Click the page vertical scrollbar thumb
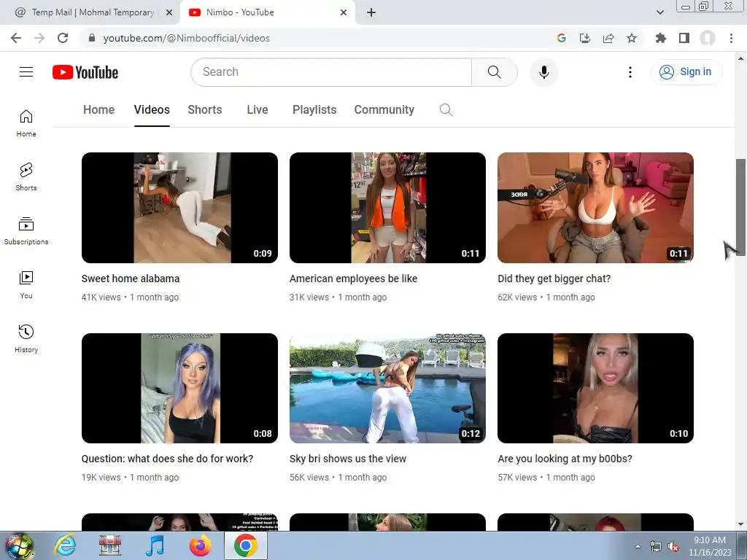Viewport: 747px width, 560px height. (x=740, y=207)
